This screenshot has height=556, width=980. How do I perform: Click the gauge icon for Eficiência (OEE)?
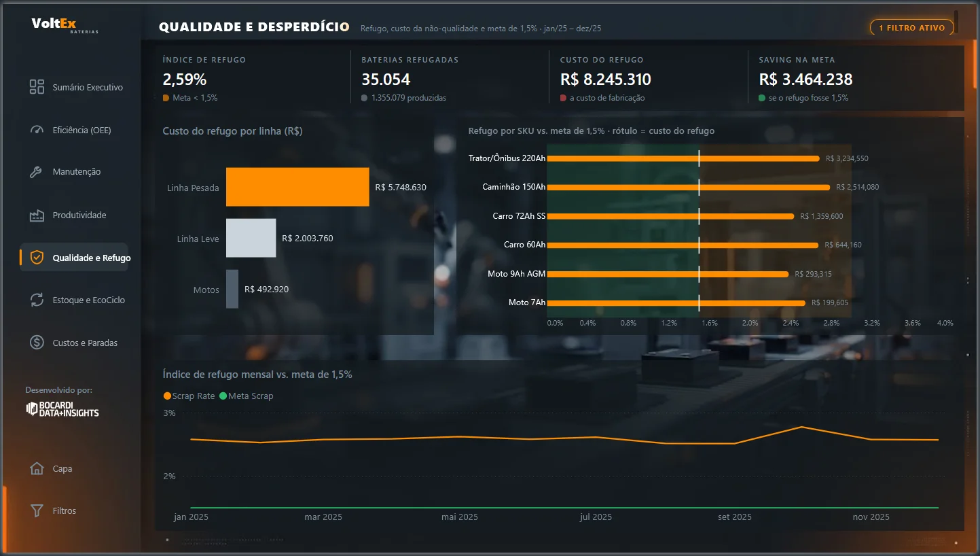point(37,130)
